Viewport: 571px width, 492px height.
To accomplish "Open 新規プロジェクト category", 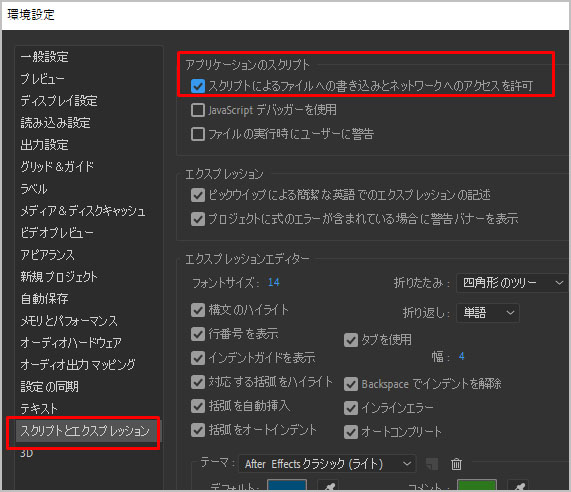I will (59, 277).
